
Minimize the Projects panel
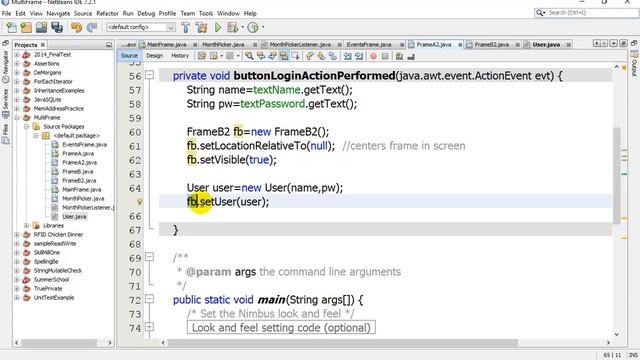coord(109,44)
